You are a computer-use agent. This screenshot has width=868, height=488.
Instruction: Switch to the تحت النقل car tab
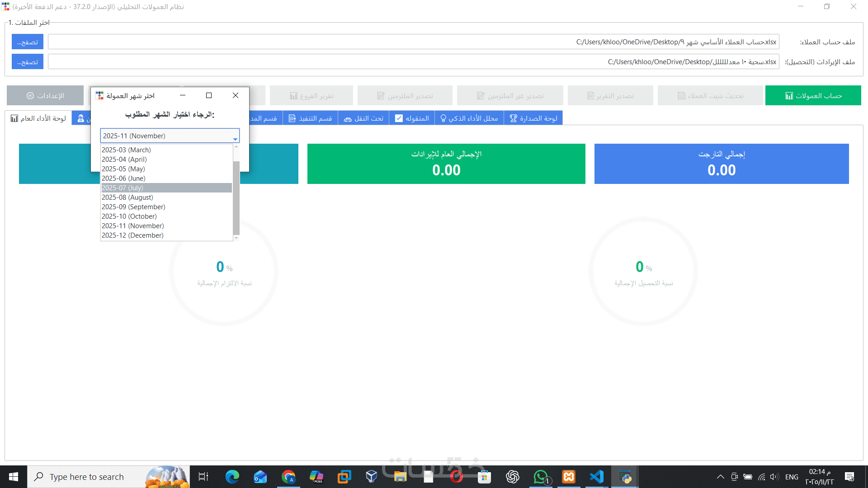(x=363, y=118)
